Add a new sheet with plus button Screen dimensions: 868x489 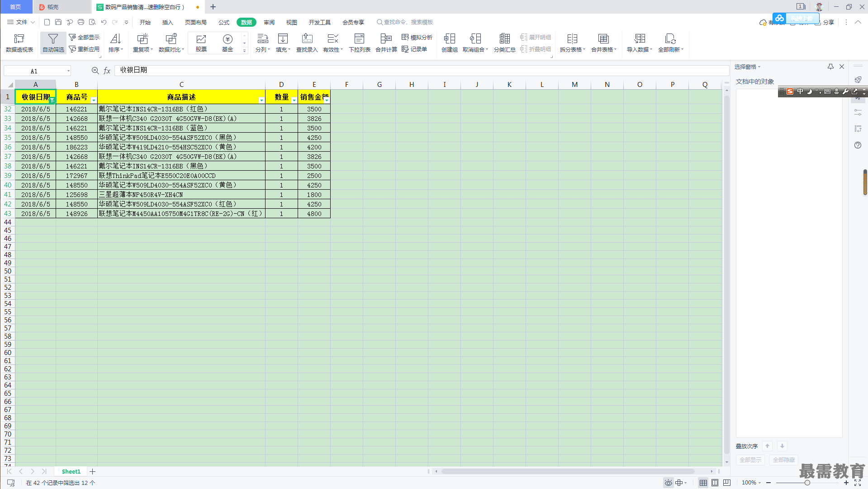[x=93, y=471]
